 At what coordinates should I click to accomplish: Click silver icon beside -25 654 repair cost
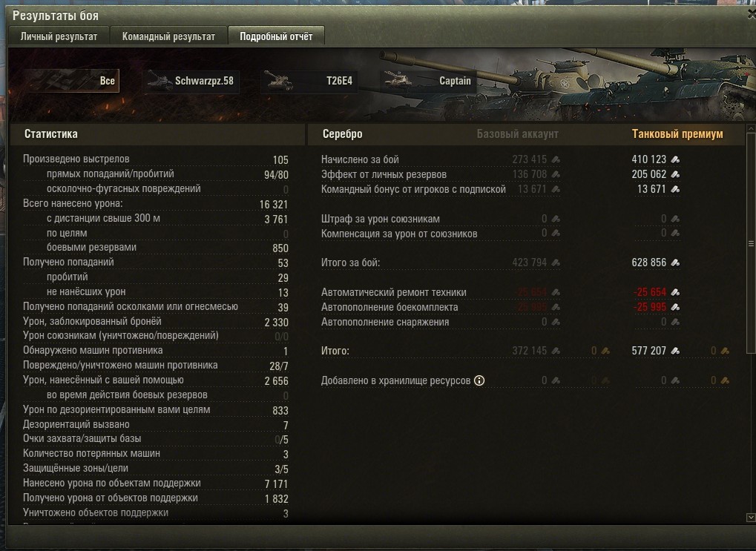click(x=675, y=292)
